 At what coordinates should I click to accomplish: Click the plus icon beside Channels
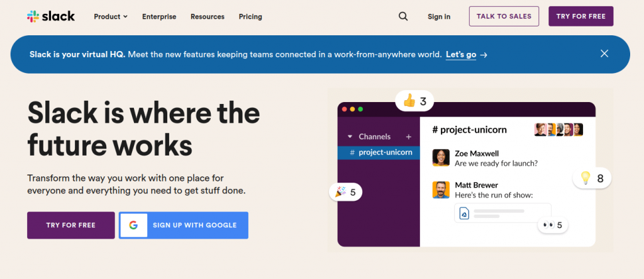point(408,137)
